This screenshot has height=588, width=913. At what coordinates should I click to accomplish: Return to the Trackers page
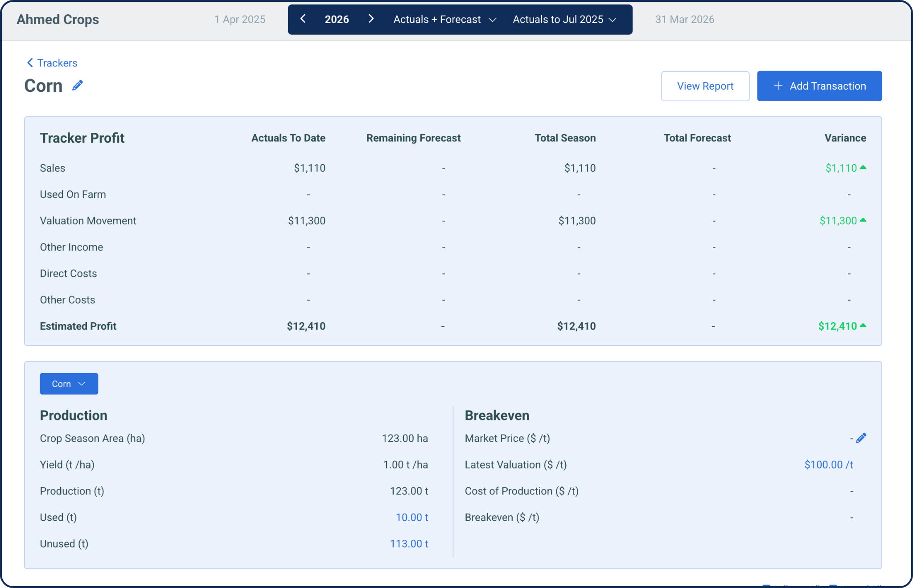pos(57,63)
